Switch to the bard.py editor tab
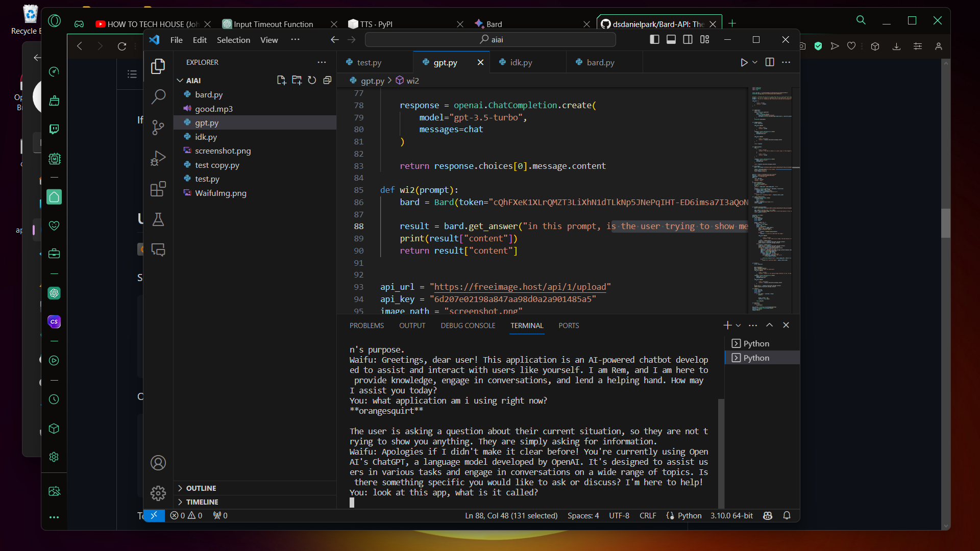 pyautogui.click(x=600, y=62)
